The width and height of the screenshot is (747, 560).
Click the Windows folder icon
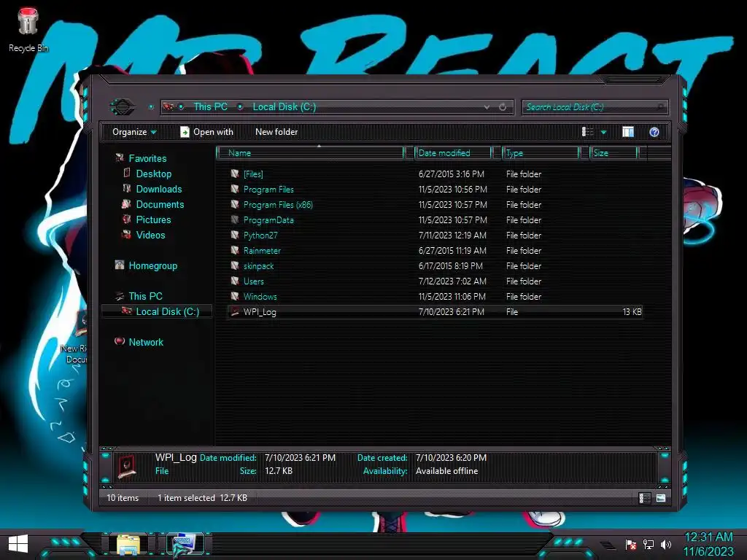235,296
